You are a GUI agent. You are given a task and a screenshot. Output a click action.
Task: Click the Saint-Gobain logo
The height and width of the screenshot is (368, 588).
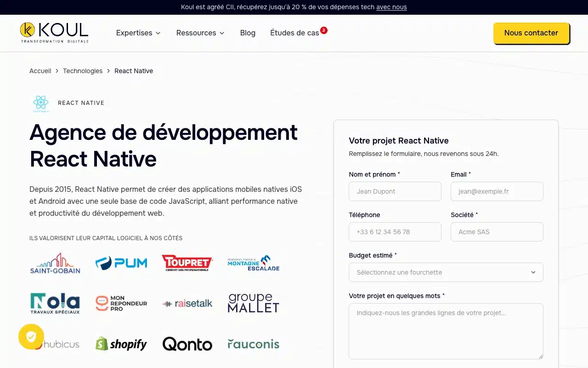[x=55, y=263]
